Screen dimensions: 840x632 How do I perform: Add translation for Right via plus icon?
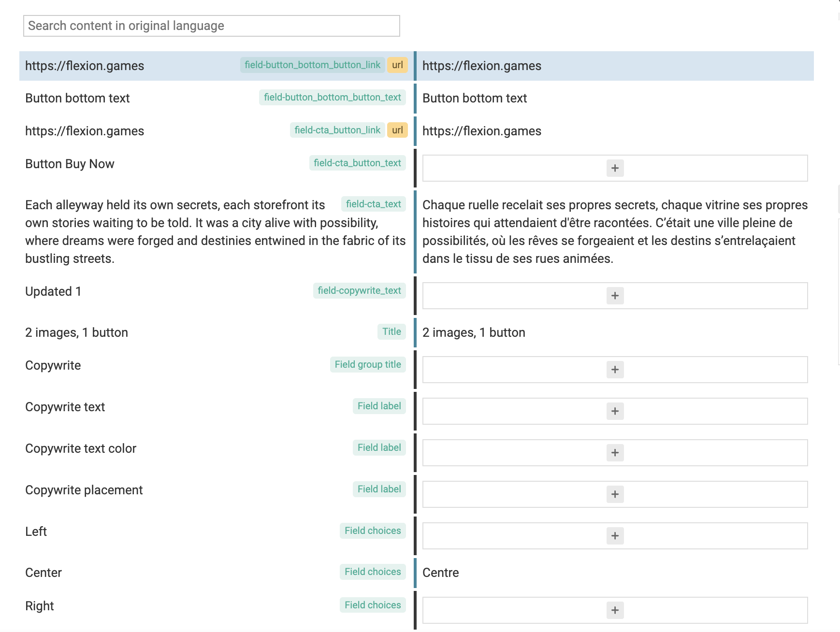615,610
